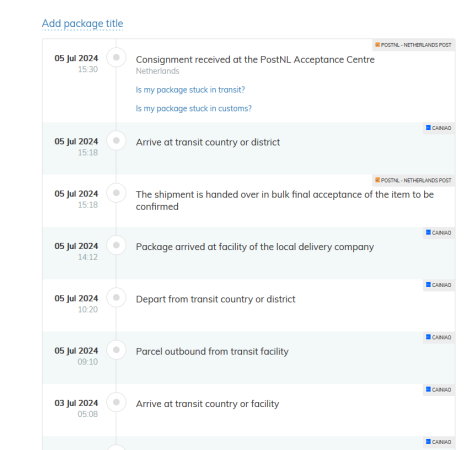Click 'Package arrived at facility of the local delivery company'
The image size is (467, 450).
[x=255, y=247]
